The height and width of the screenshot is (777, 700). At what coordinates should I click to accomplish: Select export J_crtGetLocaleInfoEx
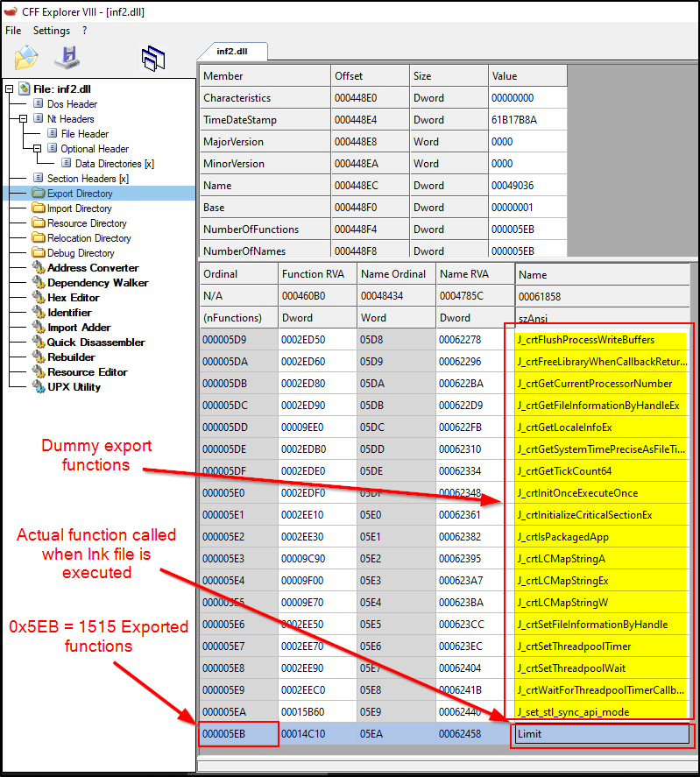coord(602,427)
